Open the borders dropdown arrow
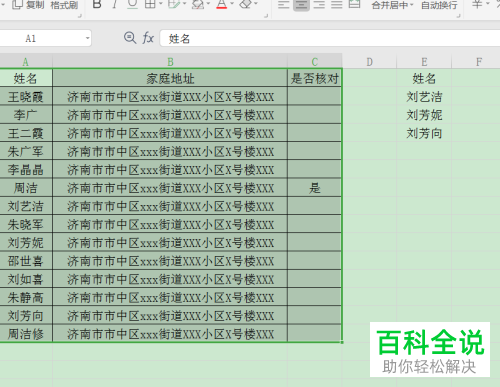This screenshot has width=500, height=387. [x=161, y=4]
